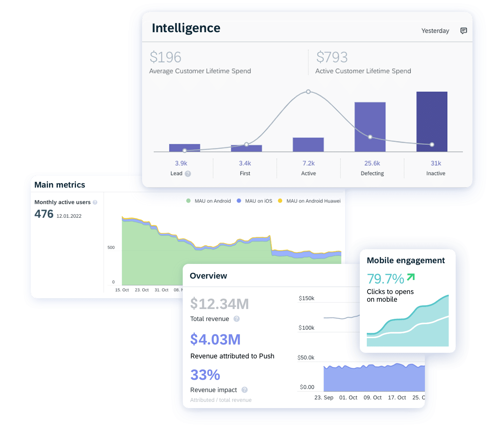Click the Attributed / total revenue caption
The width and height of the screenshot is (504, 427).
221,400
